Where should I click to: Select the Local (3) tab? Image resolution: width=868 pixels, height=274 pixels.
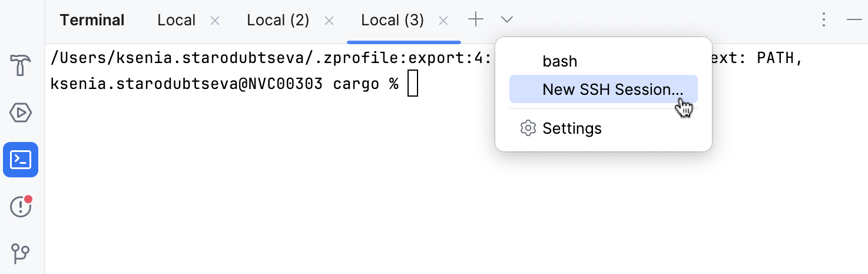(x=392, y=20)
